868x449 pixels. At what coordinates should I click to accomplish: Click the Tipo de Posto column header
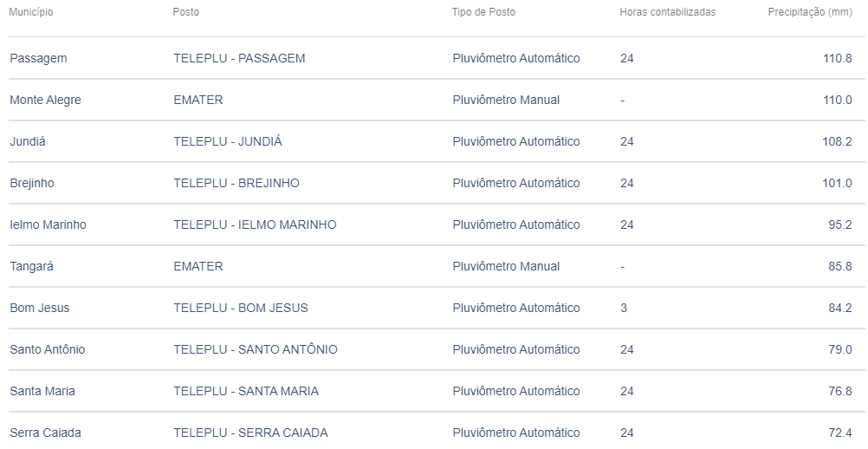pos(483,12)
